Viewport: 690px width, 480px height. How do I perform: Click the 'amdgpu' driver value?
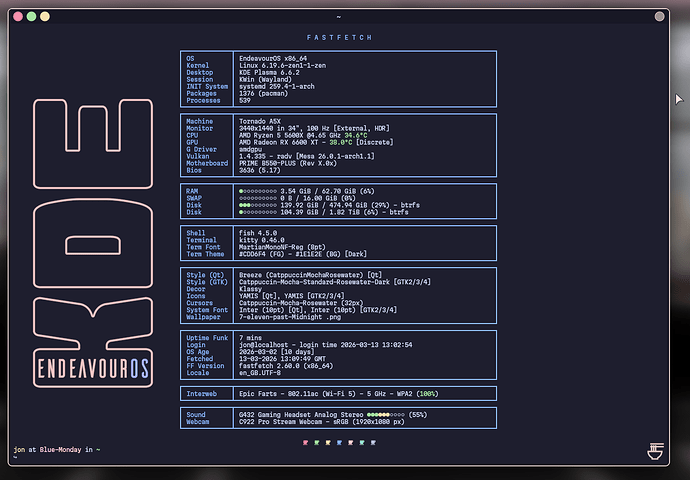[250, 150]
